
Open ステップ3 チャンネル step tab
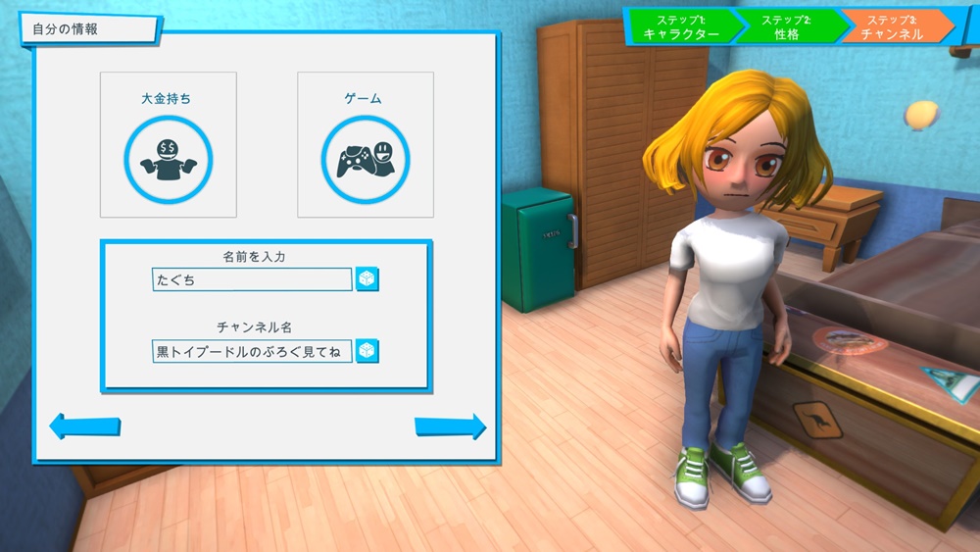click(895, 26)
